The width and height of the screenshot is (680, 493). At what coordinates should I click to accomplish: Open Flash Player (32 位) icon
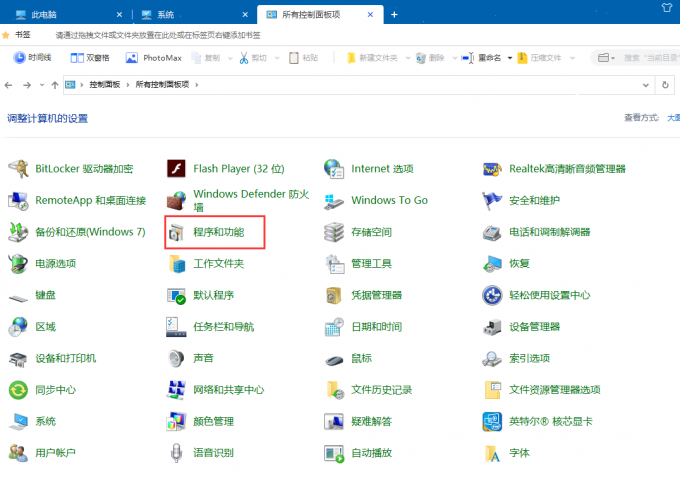(176, 169)
